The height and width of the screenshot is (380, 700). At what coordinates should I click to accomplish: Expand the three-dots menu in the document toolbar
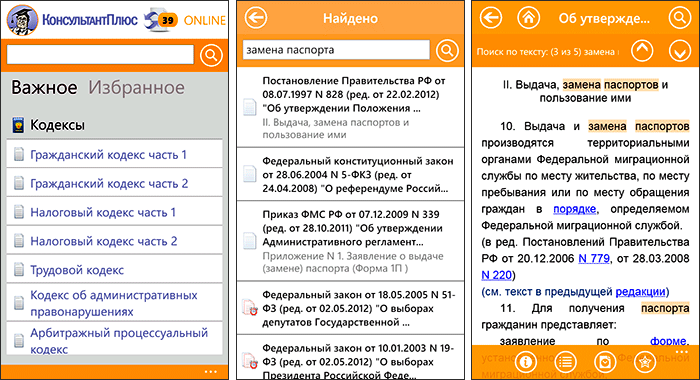681,352
